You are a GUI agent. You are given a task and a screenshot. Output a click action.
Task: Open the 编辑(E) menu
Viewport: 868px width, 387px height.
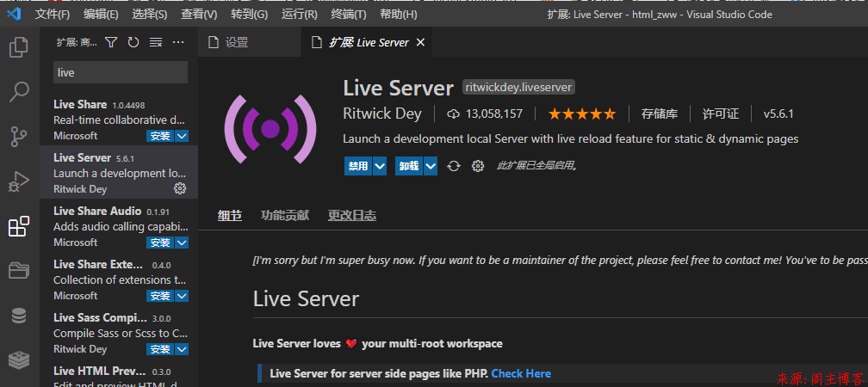(x=101, y=15)
